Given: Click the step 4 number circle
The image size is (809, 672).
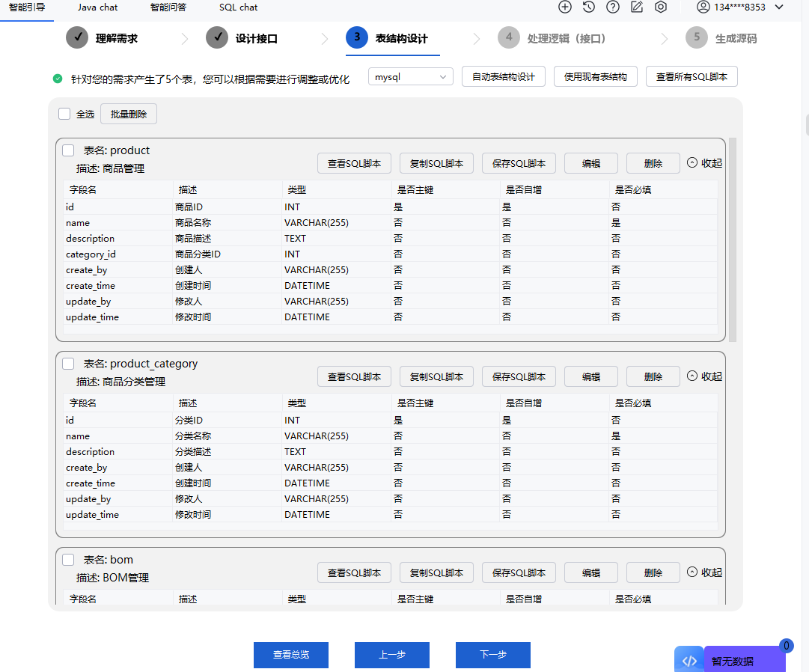Looking at the screenshot, I should point(509,37).
